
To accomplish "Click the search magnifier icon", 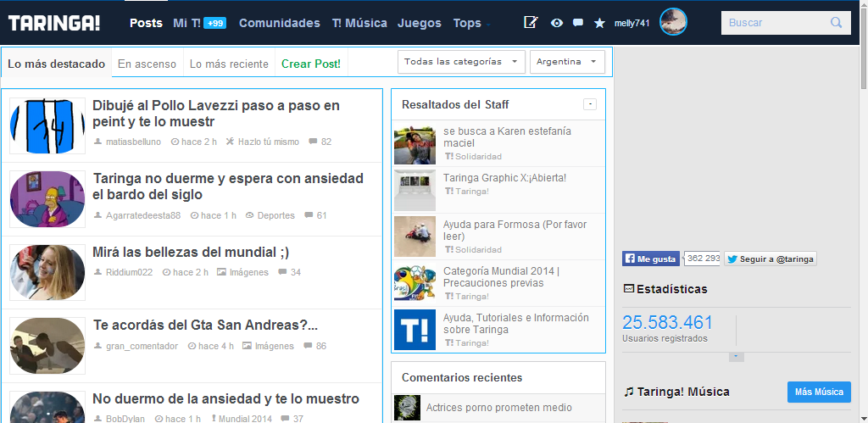I will click(x=836, y=23).
